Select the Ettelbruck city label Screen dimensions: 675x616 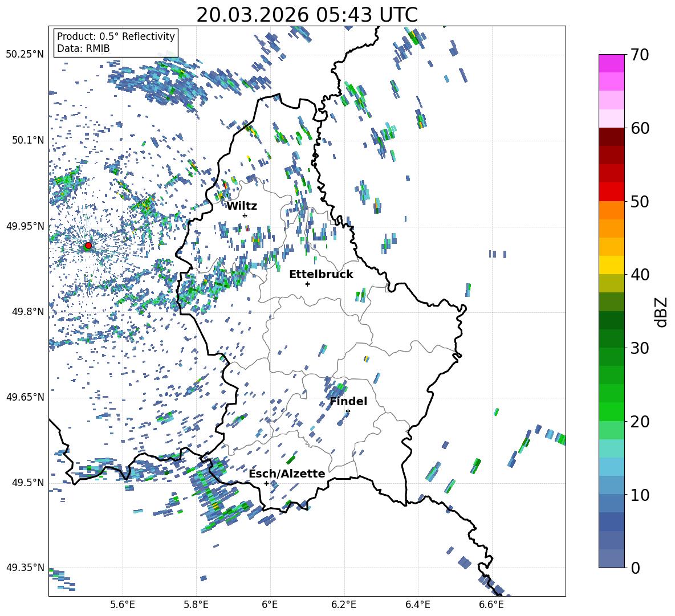[x=321, y=274]
